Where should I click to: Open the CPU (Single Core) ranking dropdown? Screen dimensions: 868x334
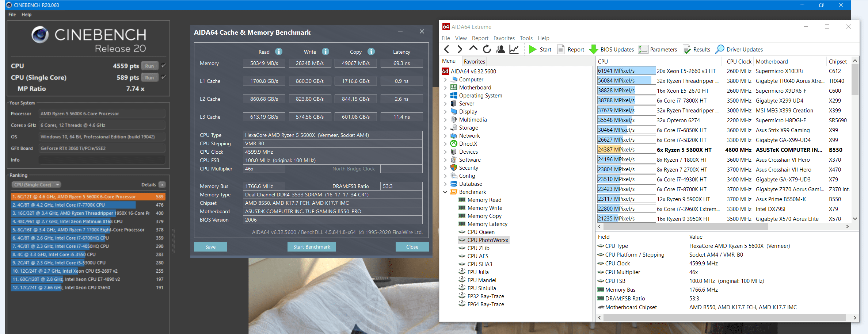pyautogui.click(x=36, y=185)
